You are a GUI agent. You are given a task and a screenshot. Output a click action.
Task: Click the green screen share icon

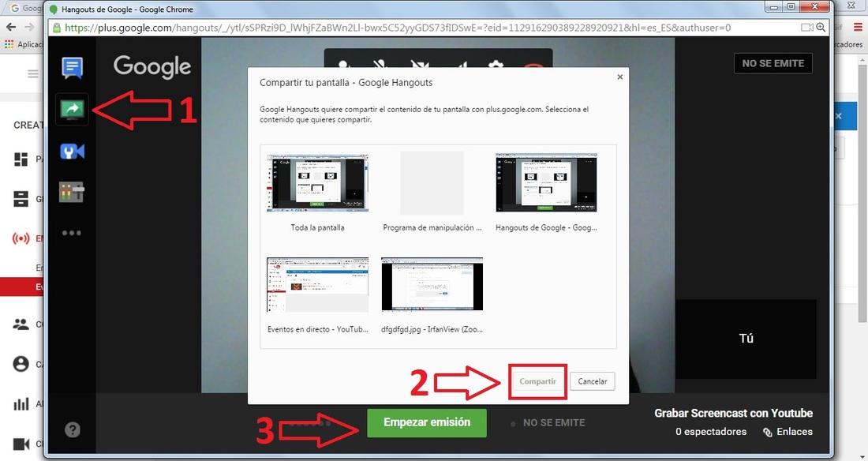tap(72, 109)
